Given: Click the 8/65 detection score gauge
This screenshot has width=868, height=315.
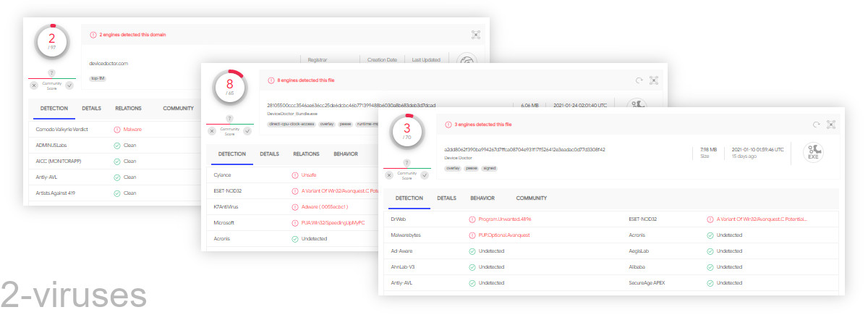Looking at the screenshot, I should (230, 88).
